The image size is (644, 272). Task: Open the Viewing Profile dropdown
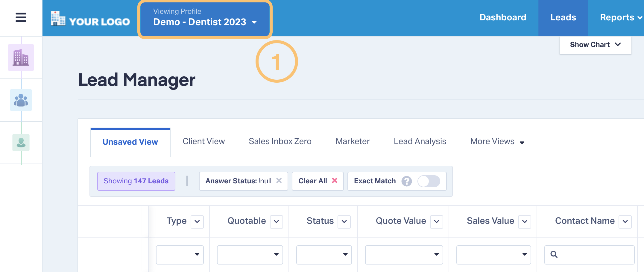(x=205, y=19)
